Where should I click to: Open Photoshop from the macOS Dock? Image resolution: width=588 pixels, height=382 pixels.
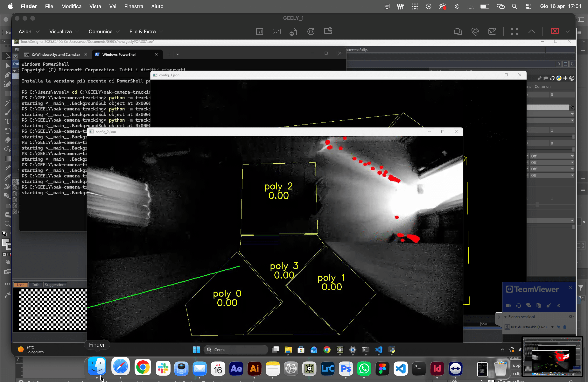pyautogui.click(x=346, y=368)
